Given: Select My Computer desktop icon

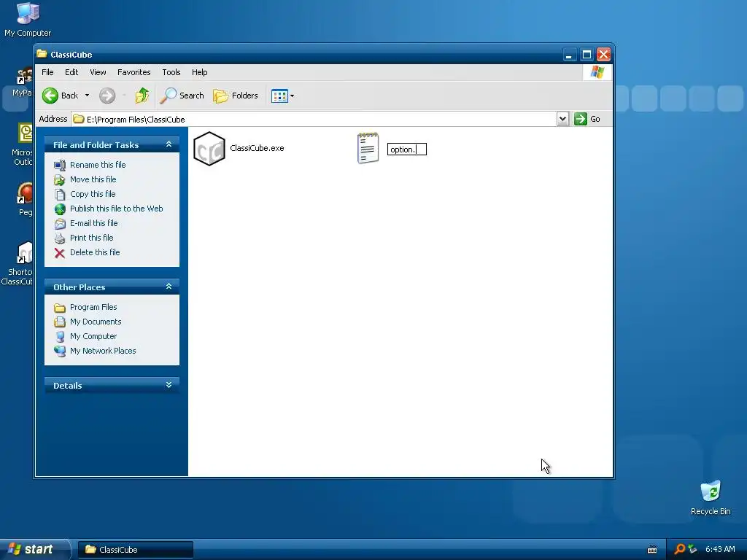Looking at the screenshot, I should click(x=28, y=19).
